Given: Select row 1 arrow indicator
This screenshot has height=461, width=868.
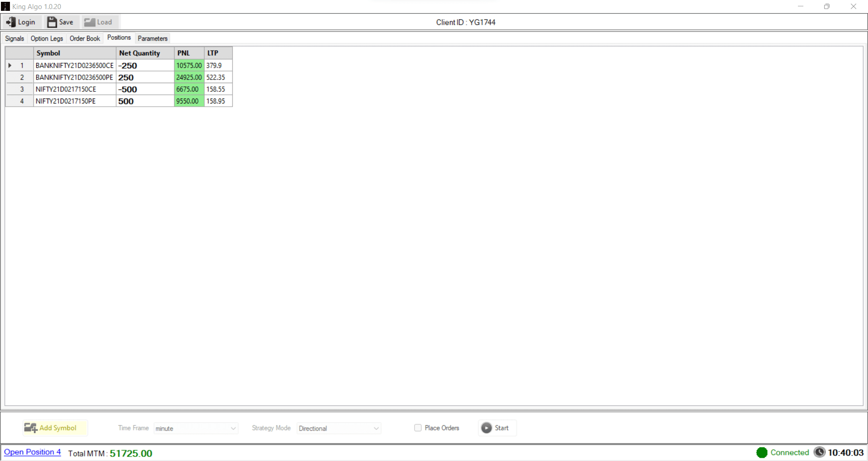Looking at the screenshot, I should point(10,66).
